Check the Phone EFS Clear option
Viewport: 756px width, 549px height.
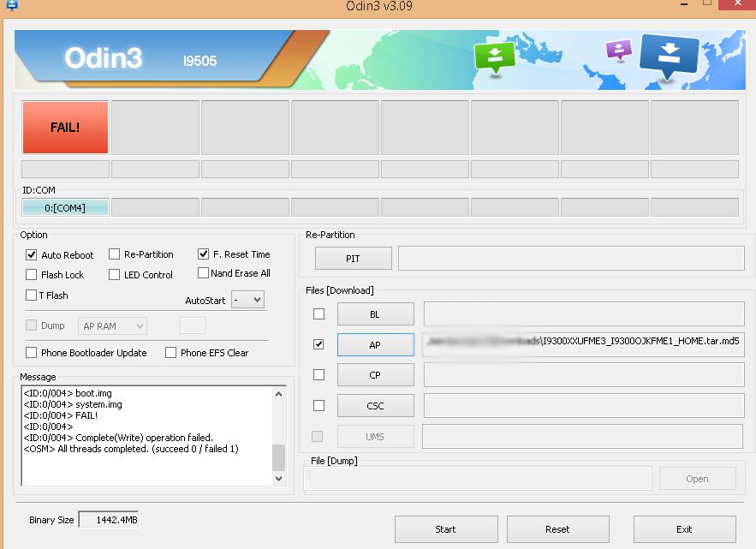click(x=170, y=353)
